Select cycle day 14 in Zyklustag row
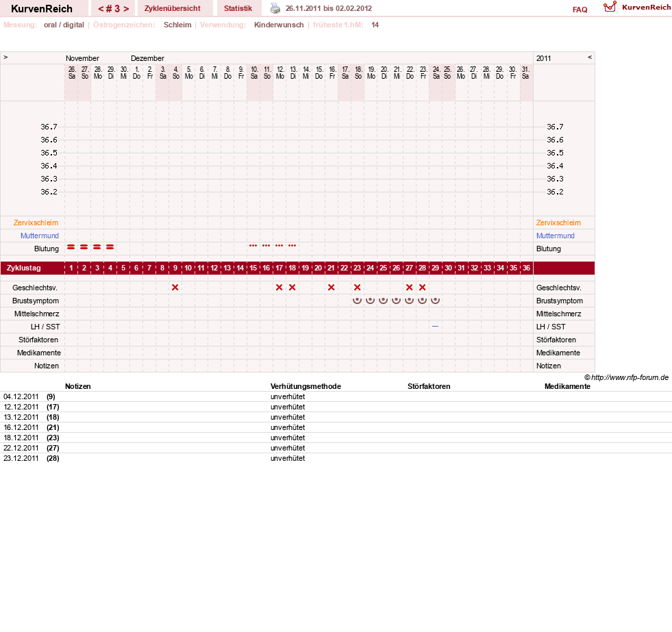The image size is (672, 632). coord(240,268)
